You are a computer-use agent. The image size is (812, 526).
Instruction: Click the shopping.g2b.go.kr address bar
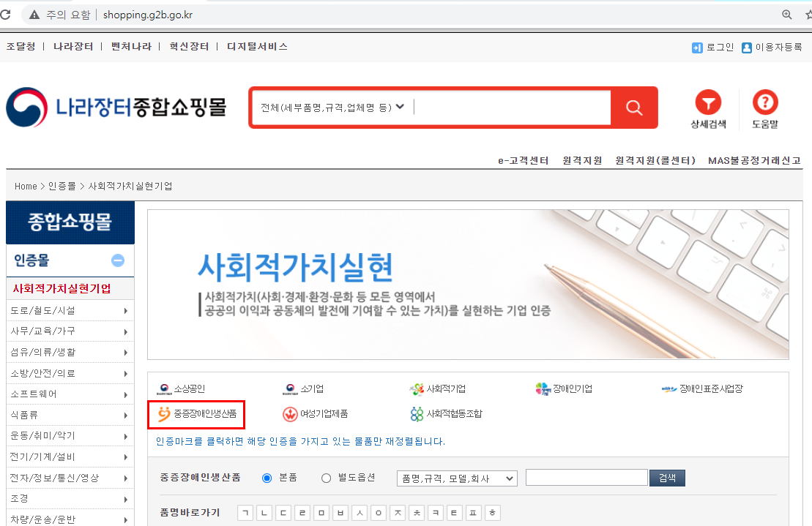pyautogui.click(x=148, y=15)
